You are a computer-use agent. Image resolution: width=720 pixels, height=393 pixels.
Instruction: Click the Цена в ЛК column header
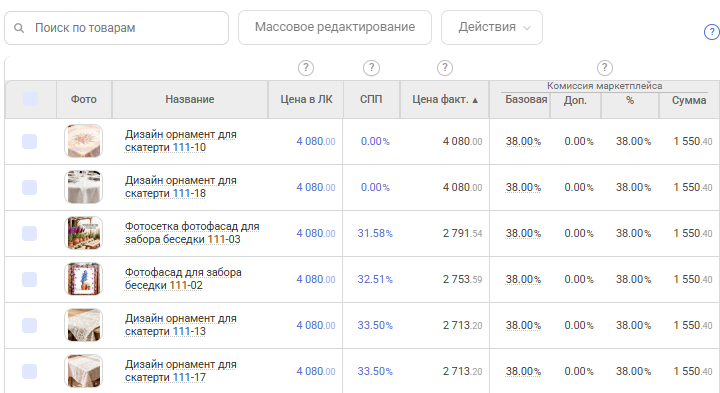click(306, 100)
